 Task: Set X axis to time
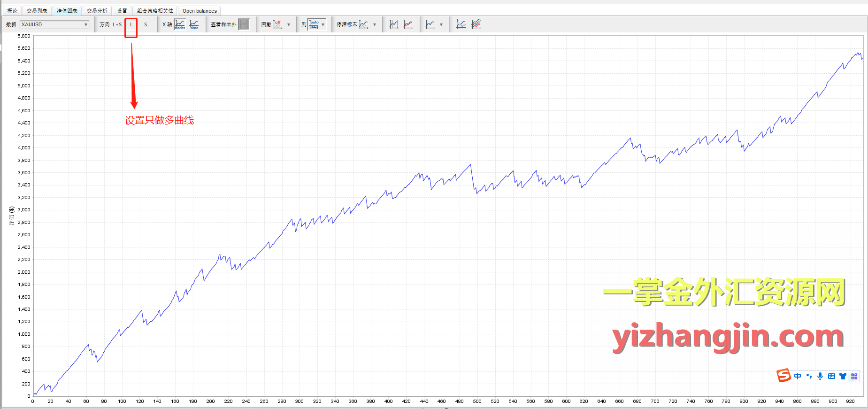pos(194,24)
